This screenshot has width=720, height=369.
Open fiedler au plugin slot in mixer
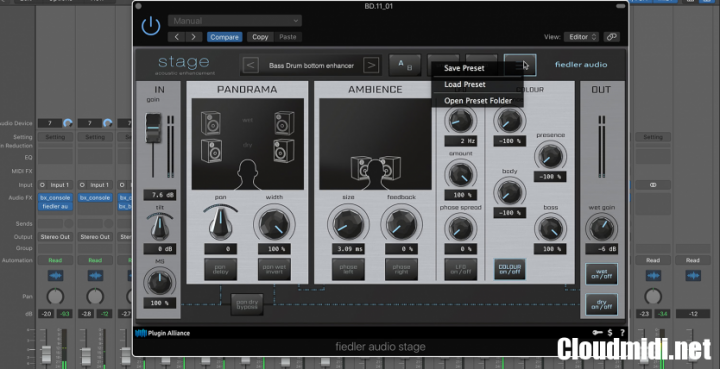point(55,207)
